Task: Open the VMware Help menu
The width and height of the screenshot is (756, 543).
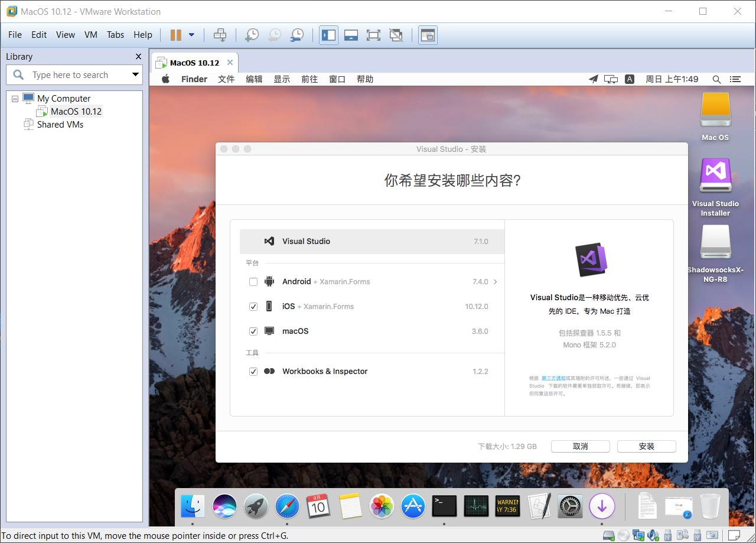Action: [143, 35]
